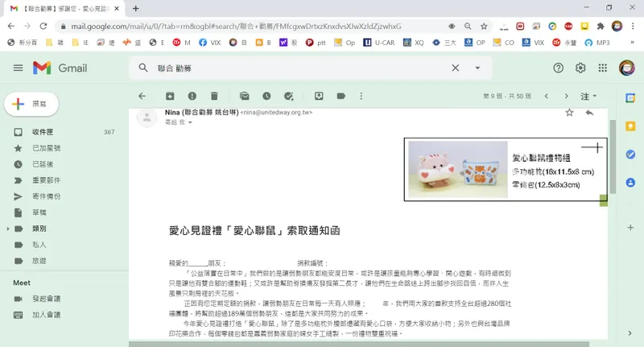
Task: Click the search magnifier icon in Gmail
Action: coord(143,68)
